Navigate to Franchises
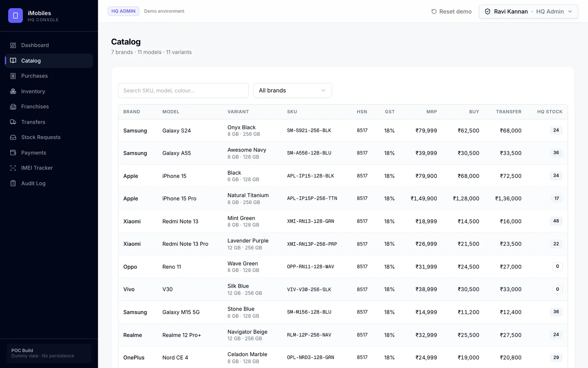 tap(49, 107)
